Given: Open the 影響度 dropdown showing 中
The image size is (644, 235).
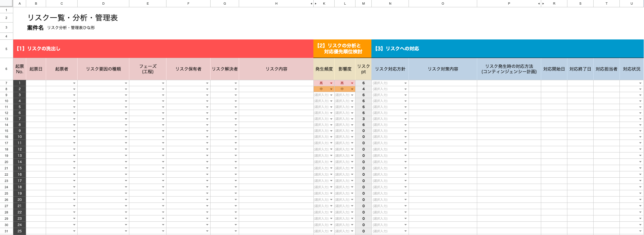Looking at the screenshot, I should 352,89.
